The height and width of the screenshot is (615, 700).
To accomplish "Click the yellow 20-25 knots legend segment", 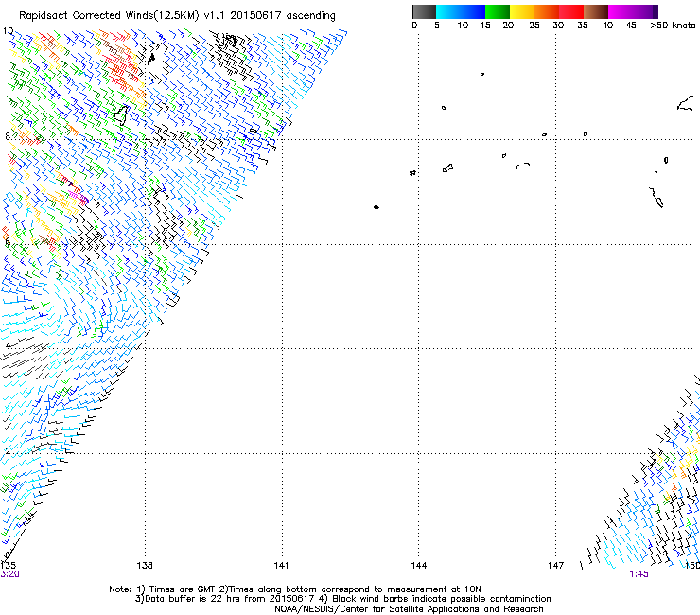I will coord(522,11).
